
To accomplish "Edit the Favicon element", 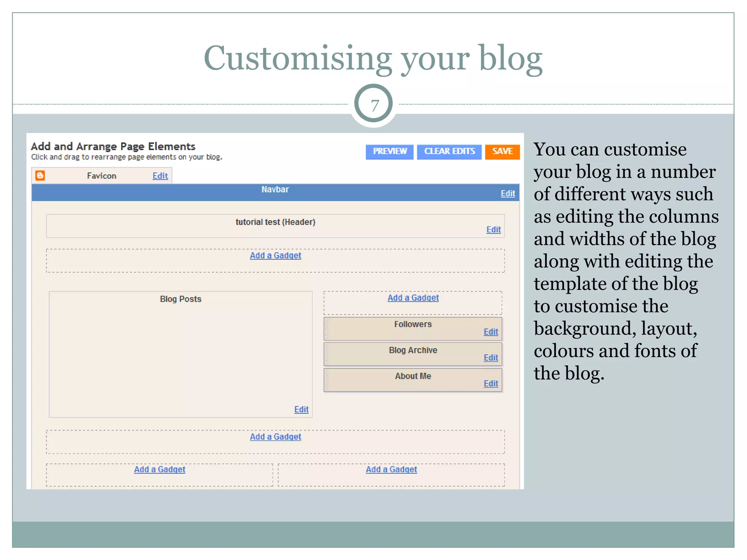I will click(x=160, y=176).
